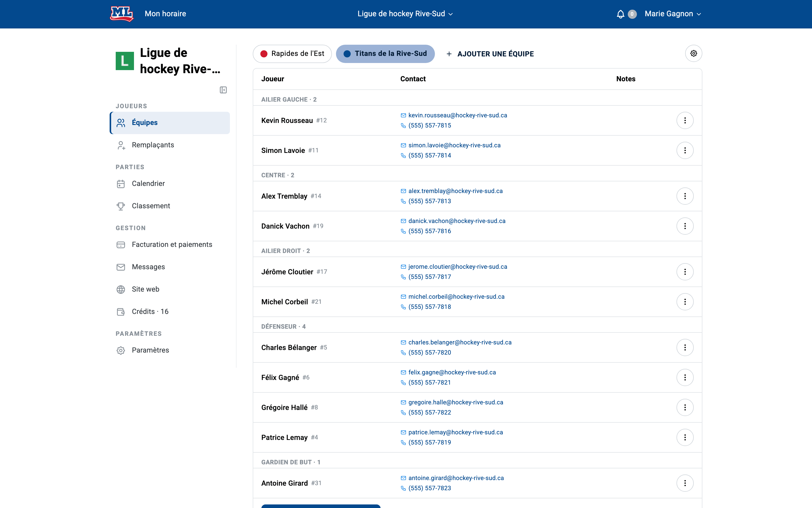
Task: Click the plus icon to add team
Action: point(449,54)
